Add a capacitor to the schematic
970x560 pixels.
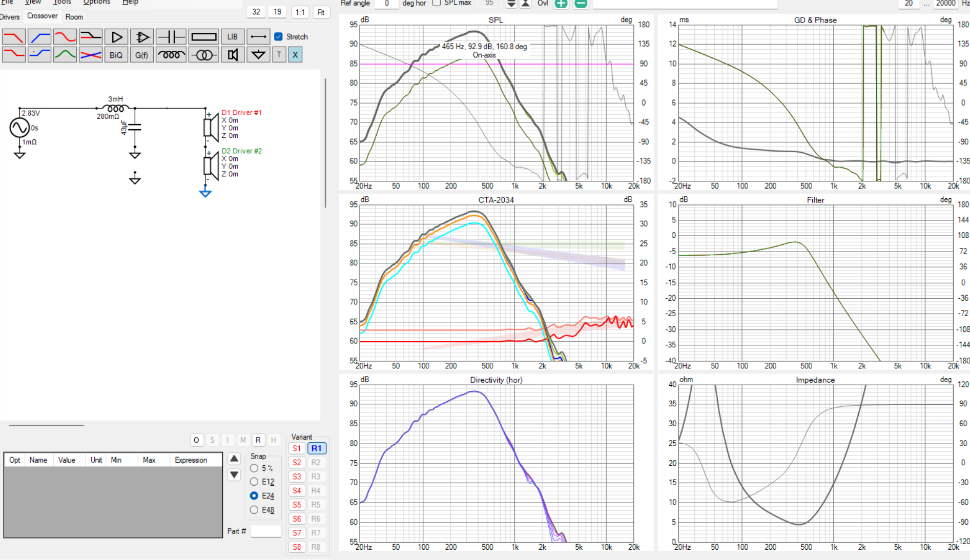tap(171, 37)
